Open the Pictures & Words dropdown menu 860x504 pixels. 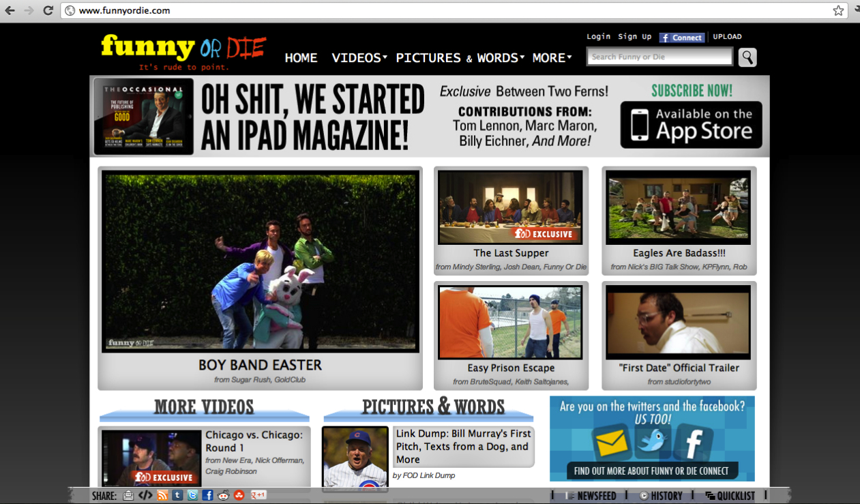tap(460, 58)
